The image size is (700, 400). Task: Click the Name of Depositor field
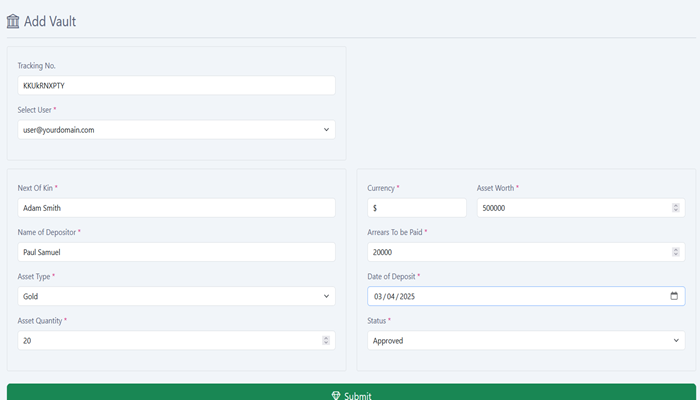coord(176,252)
